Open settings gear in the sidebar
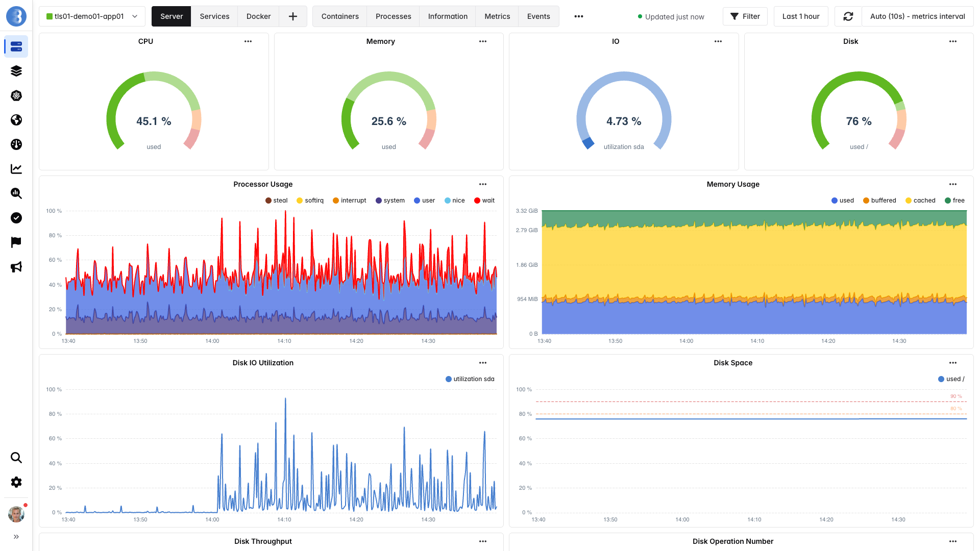This screenshot has height=551, width=980. (16, 482)
